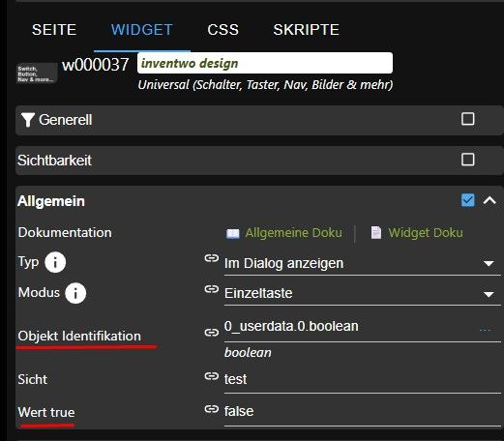Viewport: 504px width, 441px height.
Task: Click the info icon next to Typ
Action: coord(55,262)
